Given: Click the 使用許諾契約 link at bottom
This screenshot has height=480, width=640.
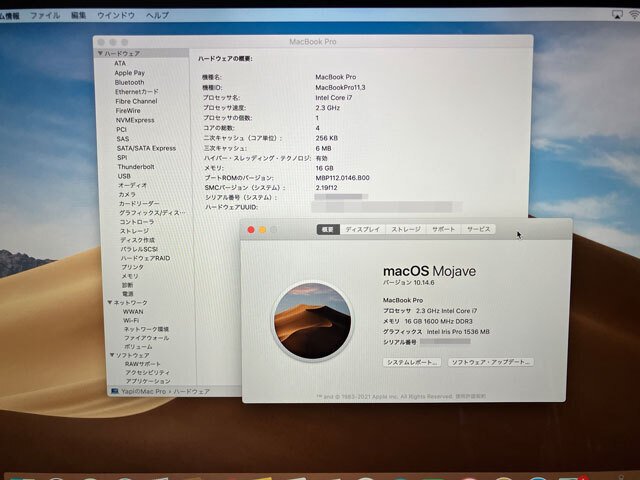Looking at the screenshot, I should pos(470,396).
